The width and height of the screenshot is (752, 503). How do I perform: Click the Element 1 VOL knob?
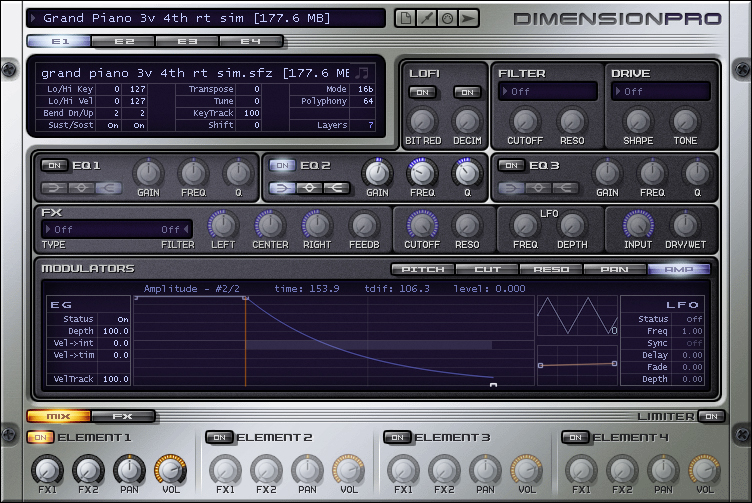(x=171, y=469)
